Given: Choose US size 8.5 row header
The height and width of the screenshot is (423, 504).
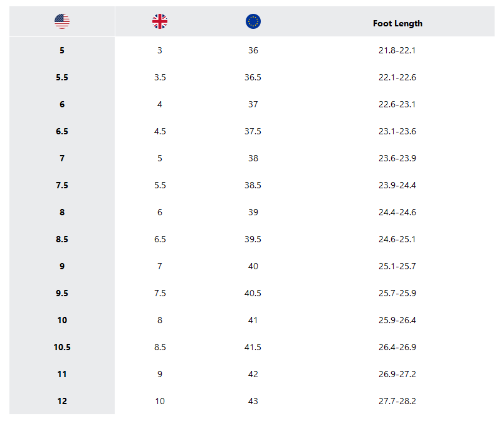Looking at the screenshot, I should tap(62, 240).
